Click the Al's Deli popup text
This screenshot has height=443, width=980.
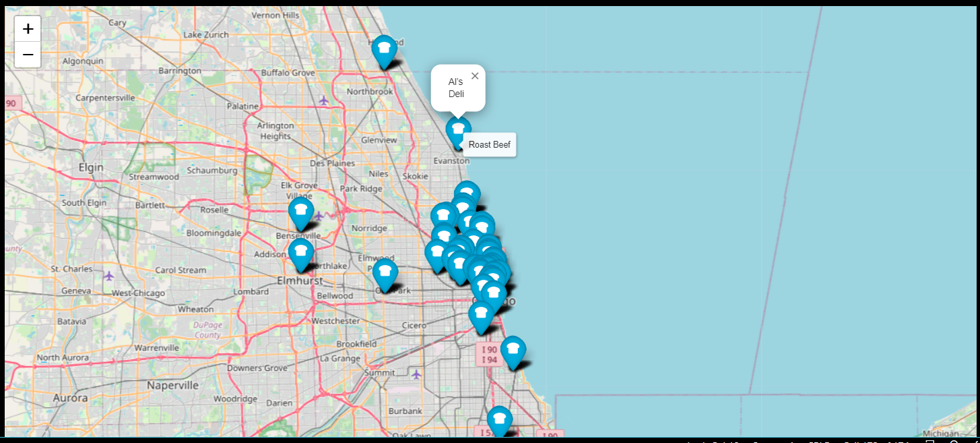coord(456,88)
